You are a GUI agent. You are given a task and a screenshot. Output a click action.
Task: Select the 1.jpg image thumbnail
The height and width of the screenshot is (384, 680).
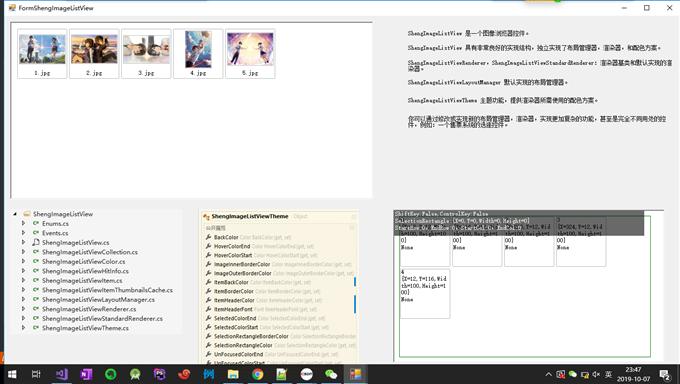[42, 54]
